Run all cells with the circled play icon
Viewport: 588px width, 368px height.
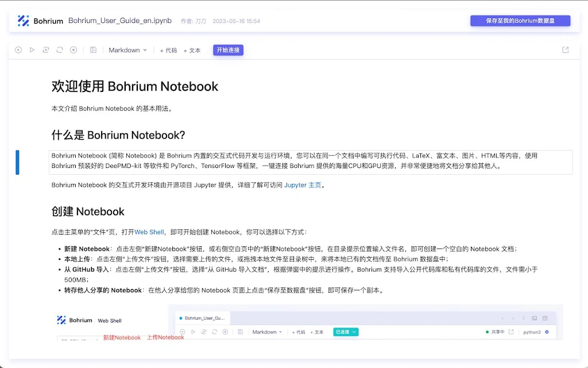pyautogui.click(x=18, y=50)
